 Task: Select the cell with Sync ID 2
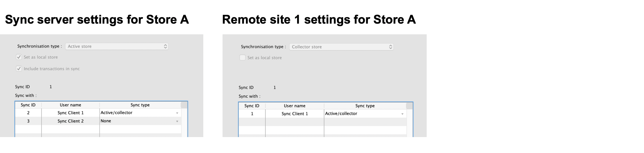tap(28, 113)
